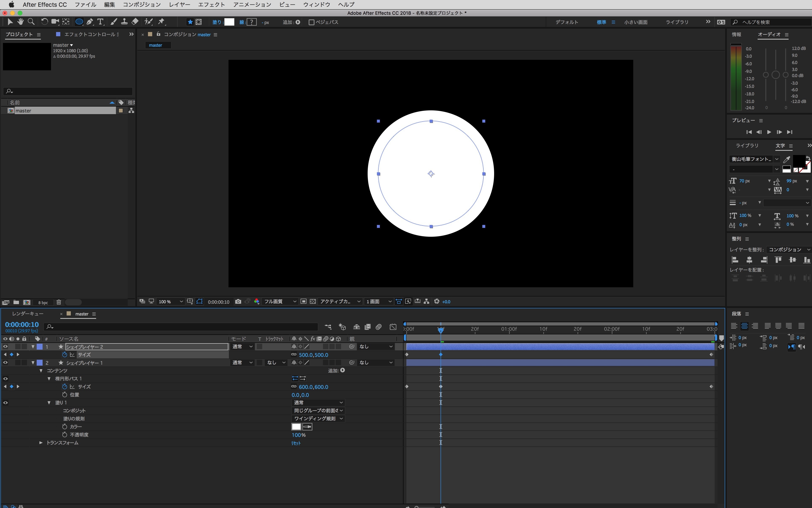This screenshot has width=812, height=508.
Task: Select the Hand tool
Action: [x=20, y=21]
